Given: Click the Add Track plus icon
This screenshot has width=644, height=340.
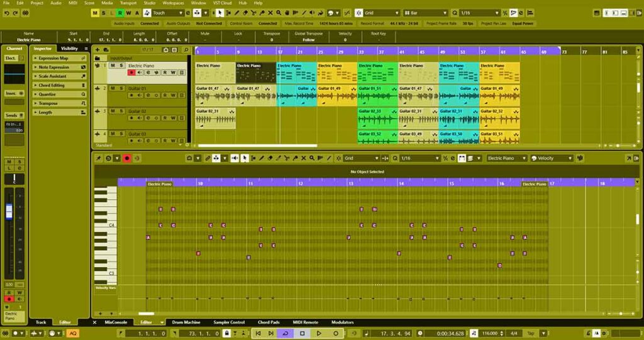Looking at the screenshot, I should click(x=97, y=49).
